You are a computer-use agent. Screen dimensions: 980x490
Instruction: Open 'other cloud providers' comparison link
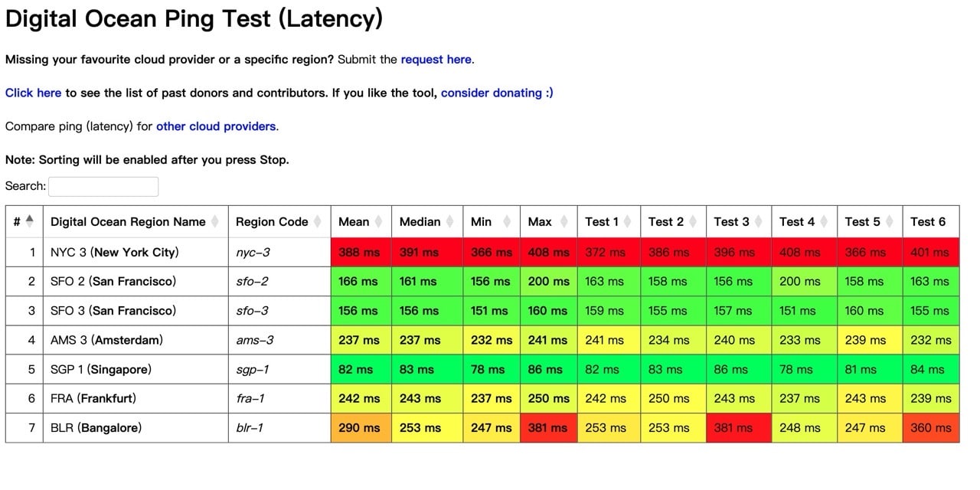[216, 126]
